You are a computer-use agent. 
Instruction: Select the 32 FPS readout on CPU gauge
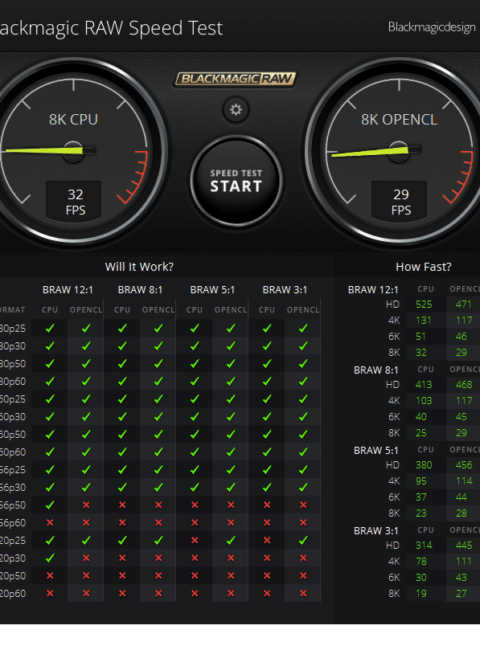pos(75,202)
